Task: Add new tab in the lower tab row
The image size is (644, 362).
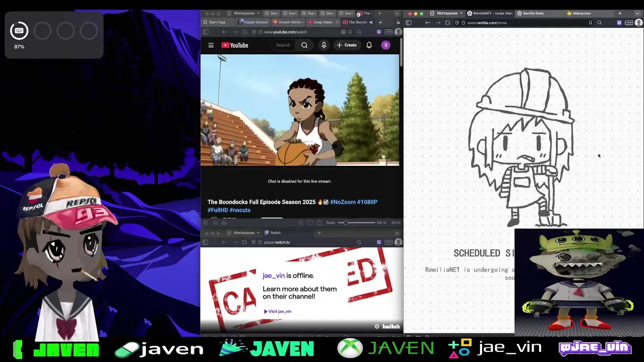Action: (x=380, y=22)
